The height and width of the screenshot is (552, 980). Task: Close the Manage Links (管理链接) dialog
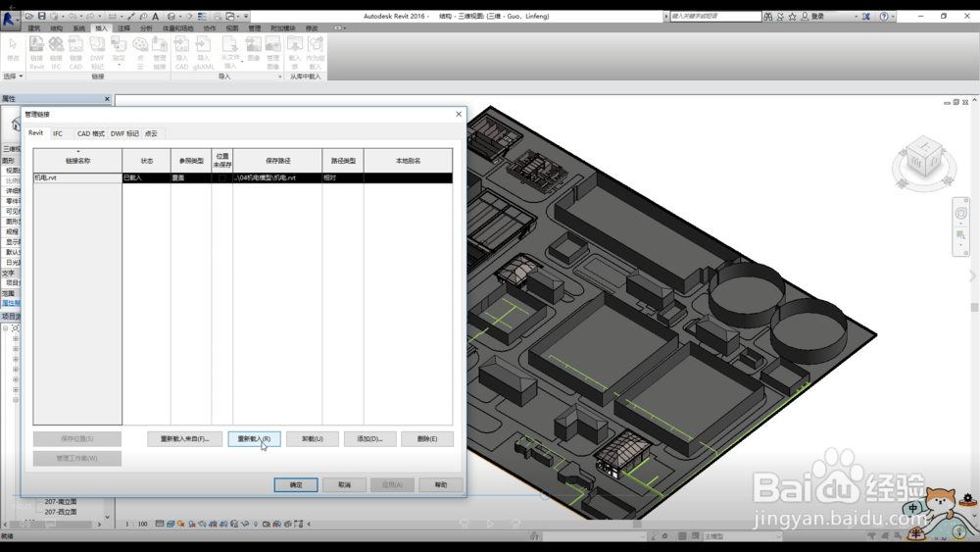point(459,114)
